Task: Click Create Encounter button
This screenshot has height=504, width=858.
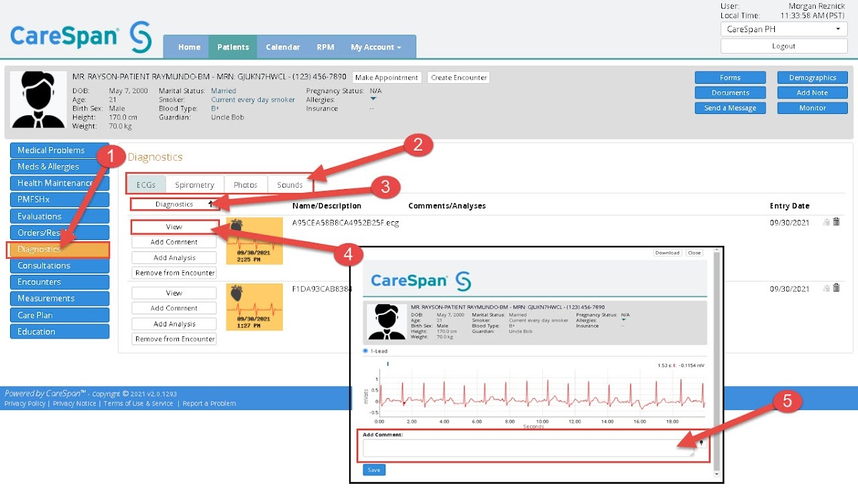Action: pyautogui.click(x=458, y=78)
